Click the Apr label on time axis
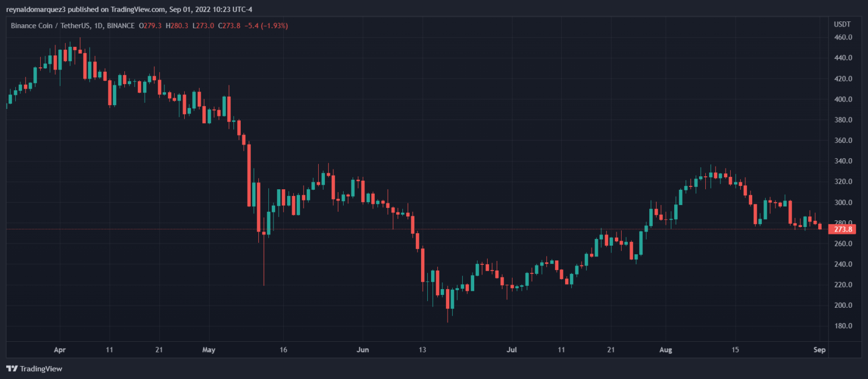868x379 pixels. tap(59, 350)
